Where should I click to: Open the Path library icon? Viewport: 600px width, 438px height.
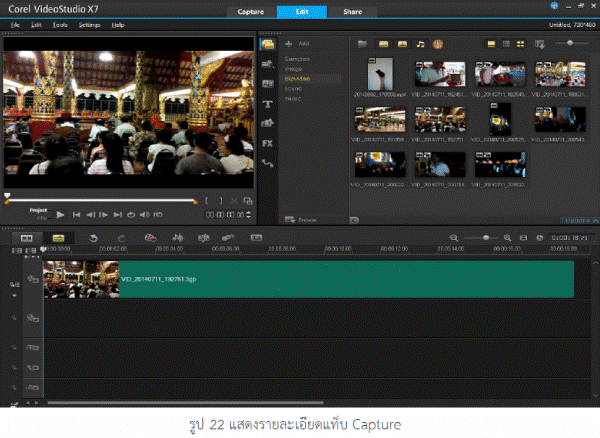pyautogui.click(x=267, y=164)
